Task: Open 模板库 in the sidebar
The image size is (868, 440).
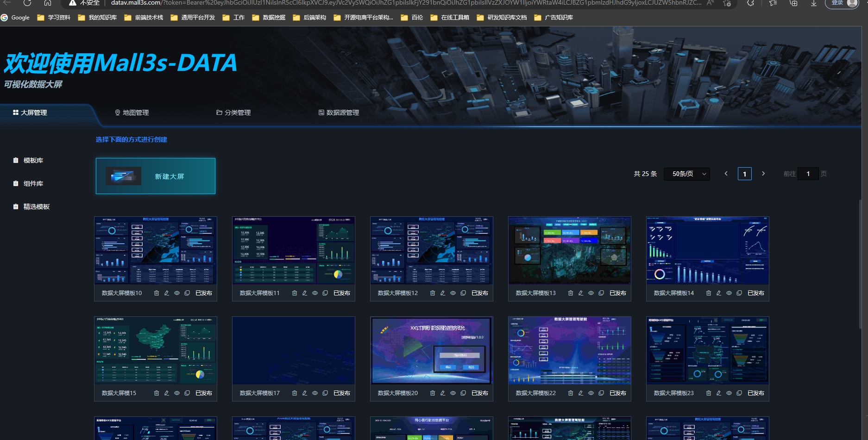Action: pos(28,160)
